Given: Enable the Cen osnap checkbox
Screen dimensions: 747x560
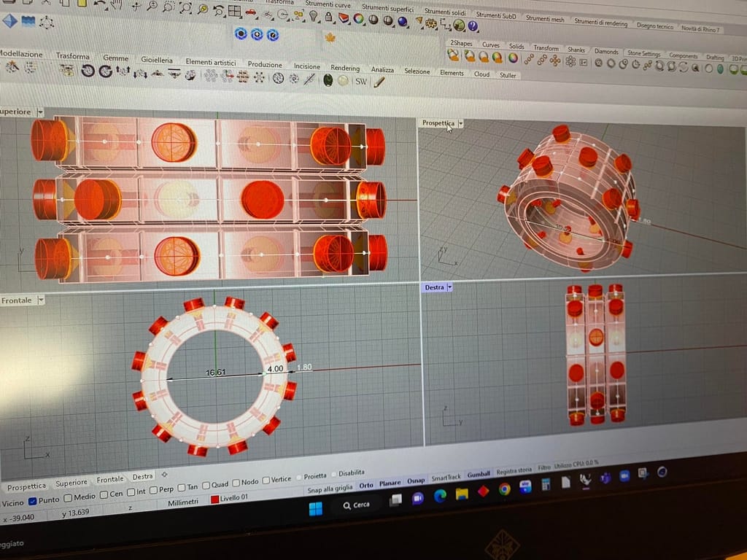Looking at the screenshot, I should pyautogui.click(x=104, y=495).
